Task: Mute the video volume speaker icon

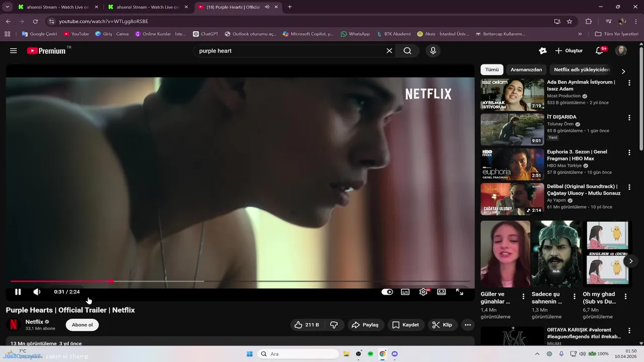Action: pyautogui.click(x=37, y=292)
